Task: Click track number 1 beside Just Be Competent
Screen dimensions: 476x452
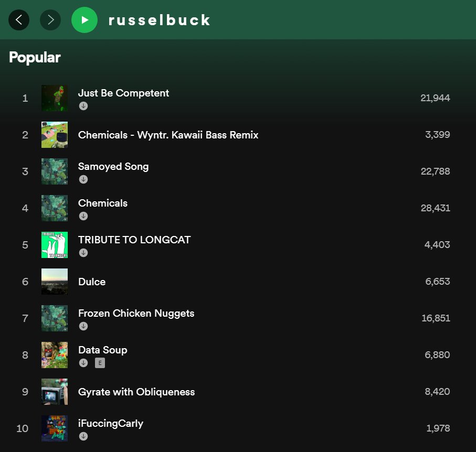Action: [25, 98]
